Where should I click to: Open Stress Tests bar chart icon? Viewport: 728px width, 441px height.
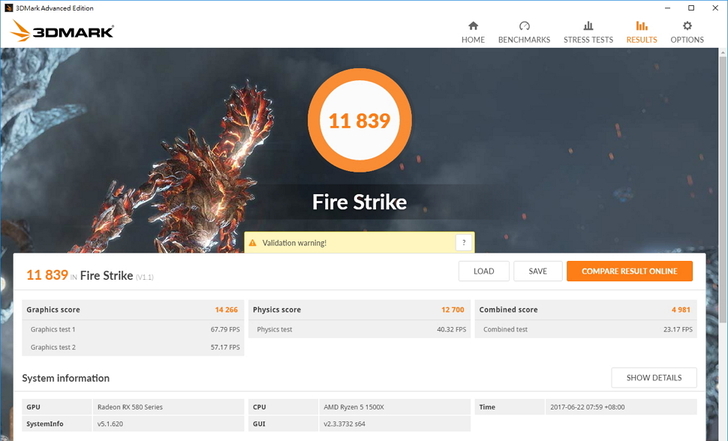(x=588, y=26)
